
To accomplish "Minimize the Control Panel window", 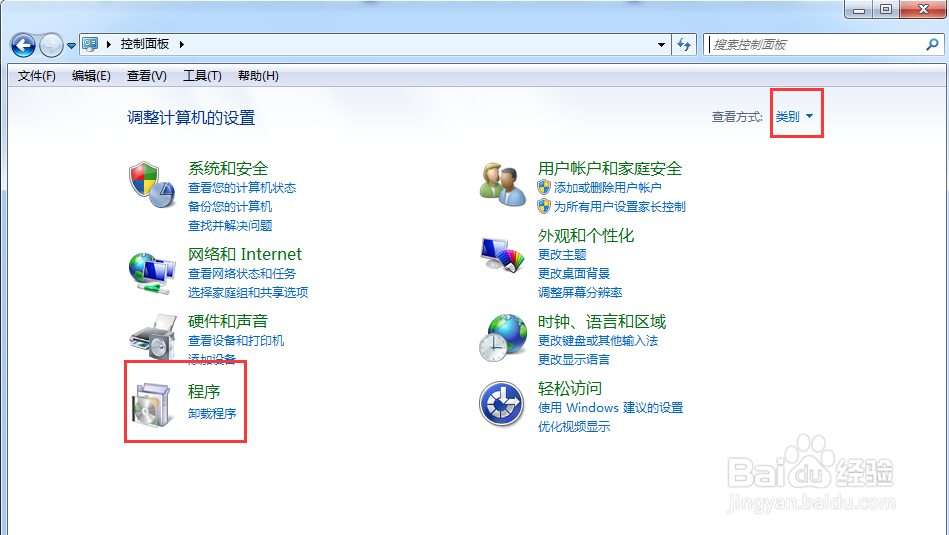I will pyautogui.click(x=858, y=9).
